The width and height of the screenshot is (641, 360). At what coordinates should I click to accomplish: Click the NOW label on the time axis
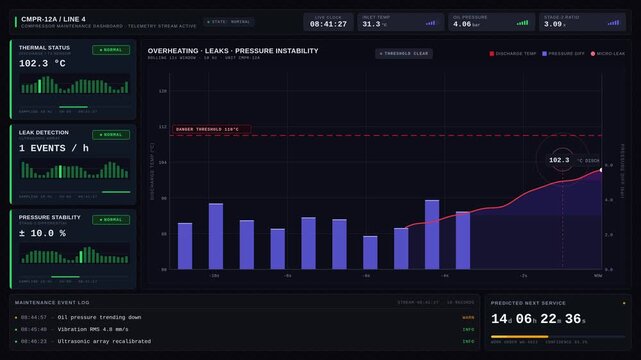pyautogui.click(x=598, y=276)
